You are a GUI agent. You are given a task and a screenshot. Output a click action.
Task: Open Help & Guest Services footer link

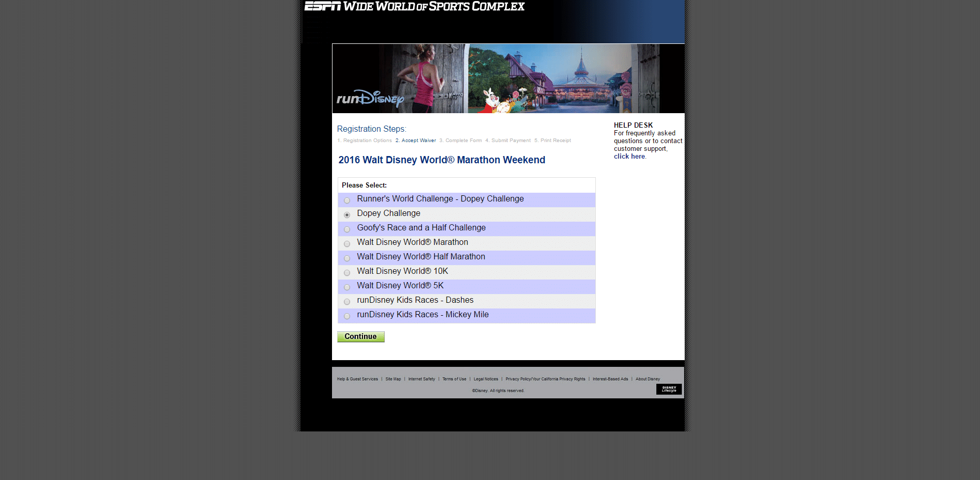click(x=357, y=379)
